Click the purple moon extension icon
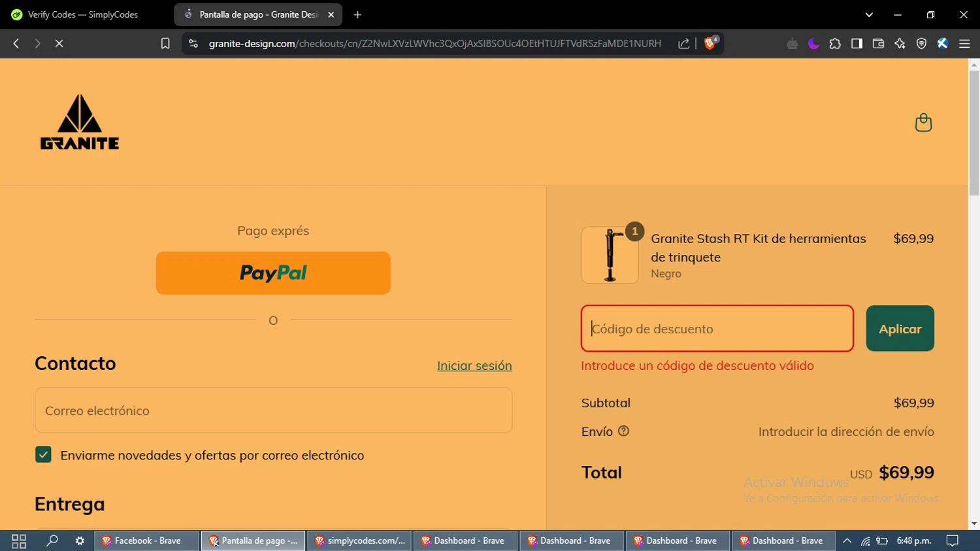The height and width of the screenshot is (551, 980). coord(813,43)
